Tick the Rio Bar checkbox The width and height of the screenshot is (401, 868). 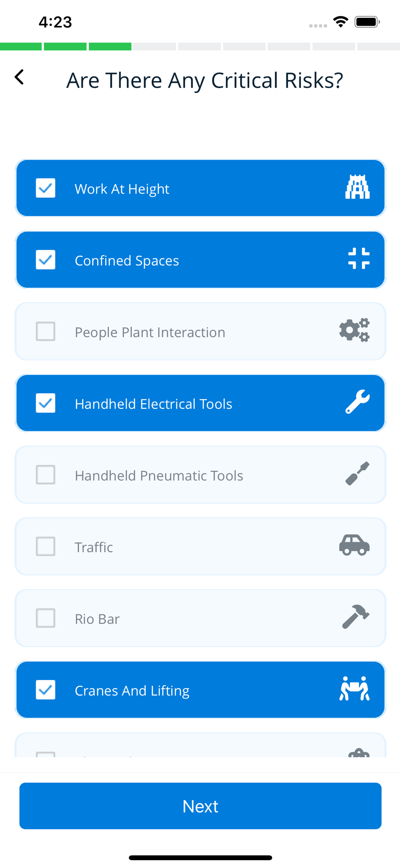(46, 618)
